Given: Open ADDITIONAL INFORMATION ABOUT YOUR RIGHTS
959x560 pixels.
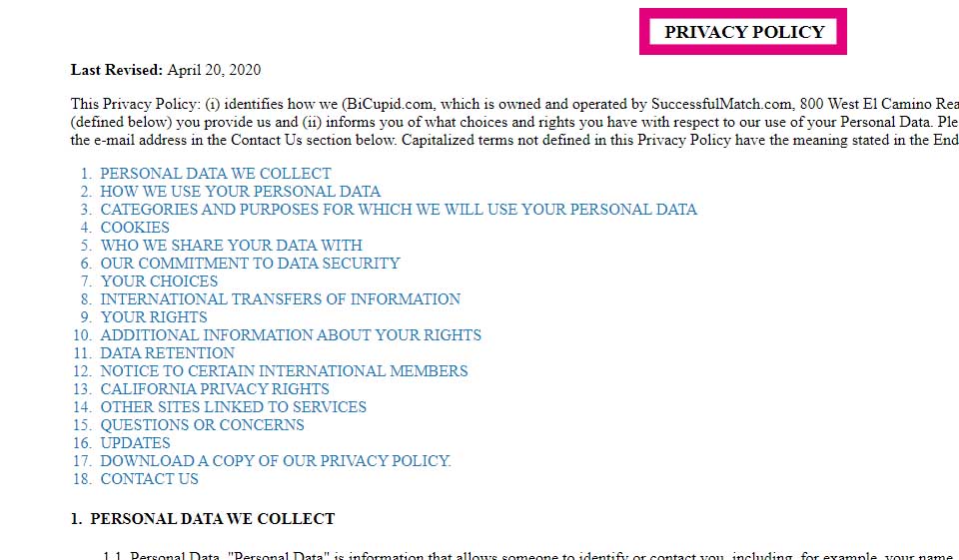Looking at the screenshot, I should point(291,335).
